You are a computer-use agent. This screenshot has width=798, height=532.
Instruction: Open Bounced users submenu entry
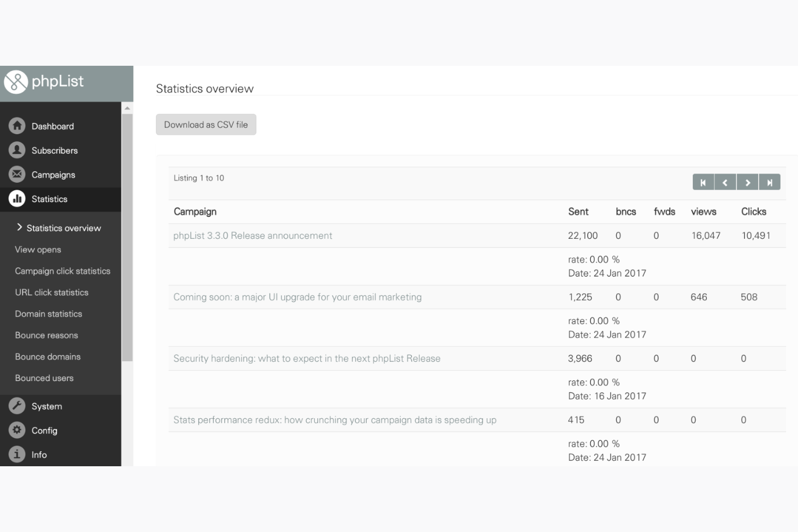coord(44,378)
